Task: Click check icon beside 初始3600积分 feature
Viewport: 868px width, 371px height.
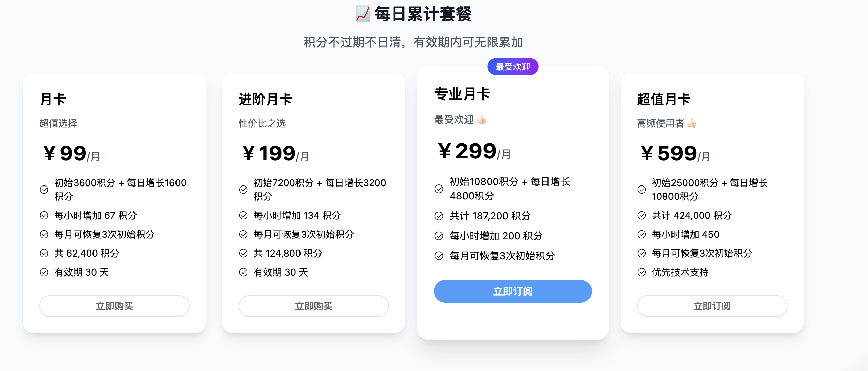Action: [44, 190]
